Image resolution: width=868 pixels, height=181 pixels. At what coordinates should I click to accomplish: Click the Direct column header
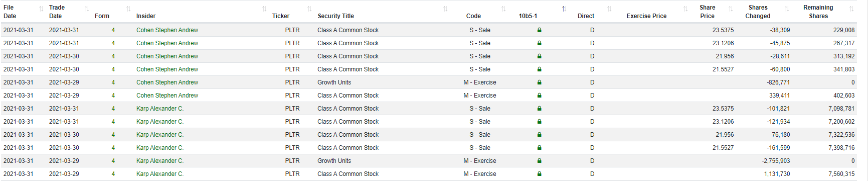coord(586,16)
